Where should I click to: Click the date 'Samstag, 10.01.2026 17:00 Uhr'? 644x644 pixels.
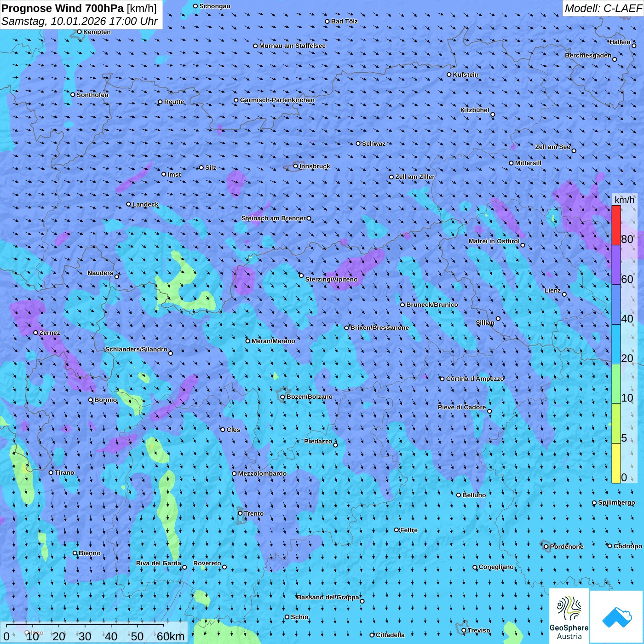point(80,21)
